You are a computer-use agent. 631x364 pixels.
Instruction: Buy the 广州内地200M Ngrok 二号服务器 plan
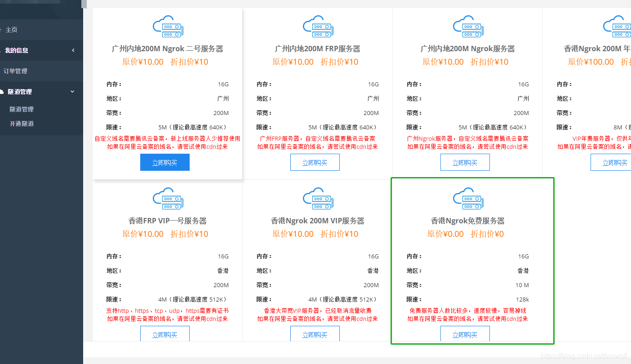pos(165,163)
